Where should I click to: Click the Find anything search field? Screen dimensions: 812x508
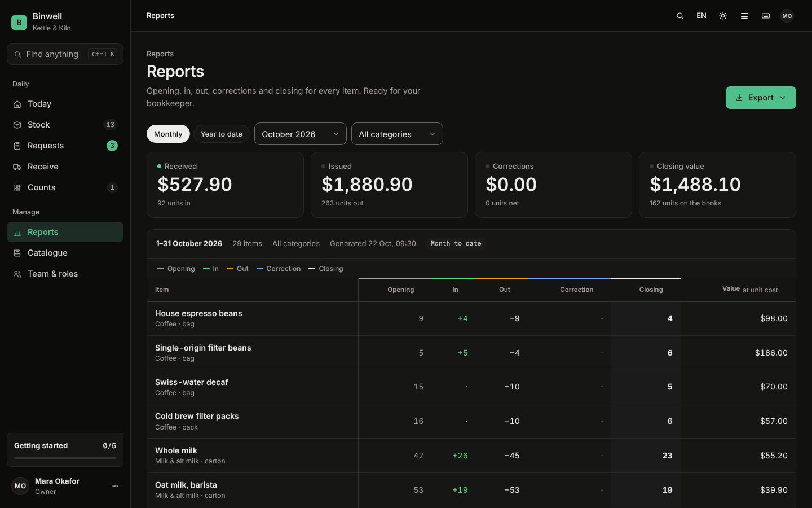click(65, 54)
